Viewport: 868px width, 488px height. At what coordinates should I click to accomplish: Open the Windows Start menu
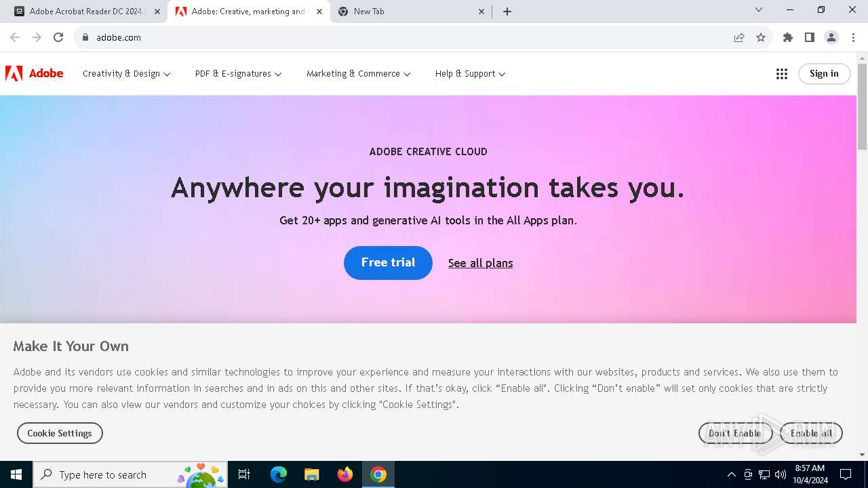coord(16,474)
